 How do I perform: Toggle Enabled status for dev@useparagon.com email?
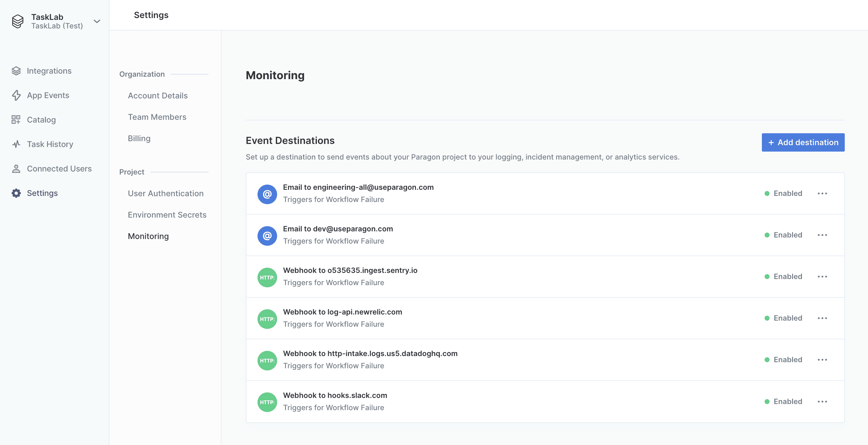coord(783,235)
